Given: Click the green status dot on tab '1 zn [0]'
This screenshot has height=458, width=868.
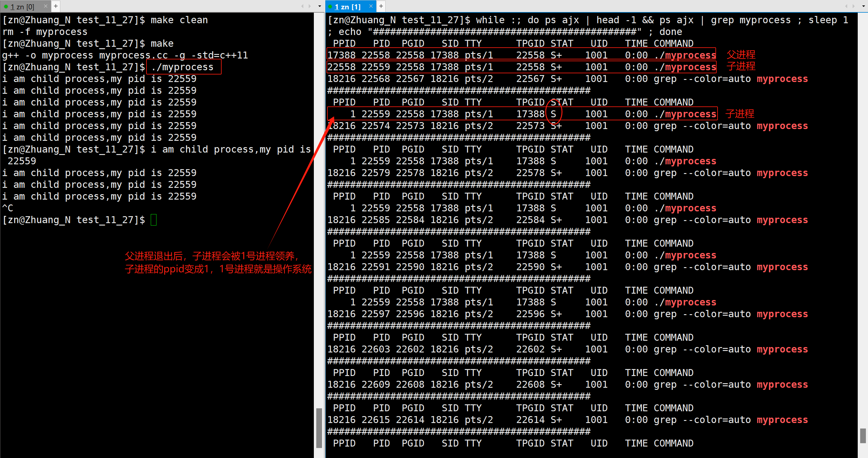Looking at the screenshot, I should 6,6.
